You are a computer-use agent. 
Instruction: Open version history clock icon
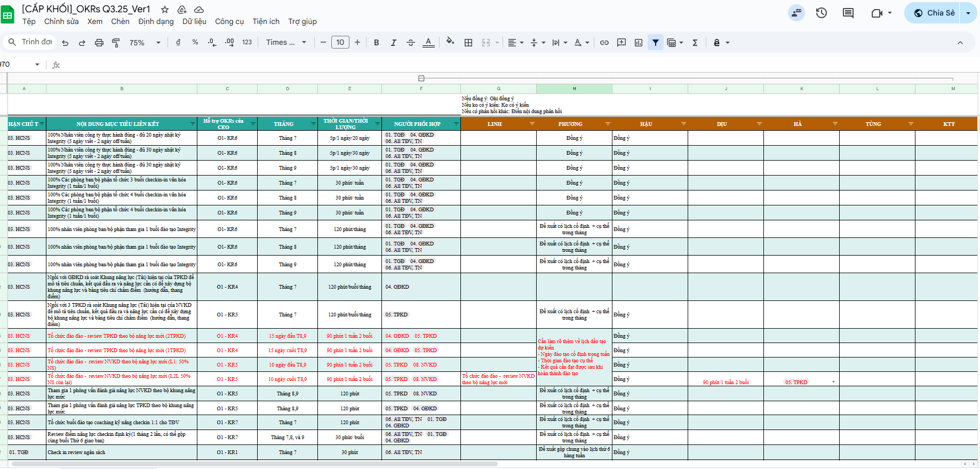coord(821,13)
